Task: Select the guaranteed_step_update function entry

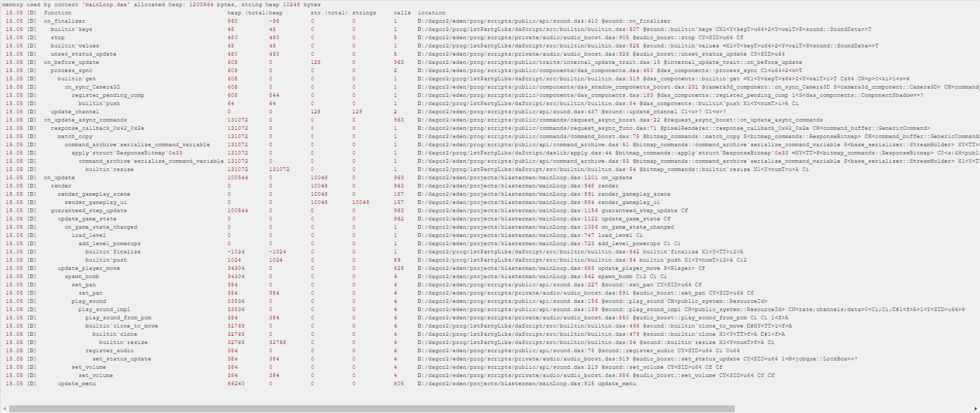Action: [x=89, y=211]
